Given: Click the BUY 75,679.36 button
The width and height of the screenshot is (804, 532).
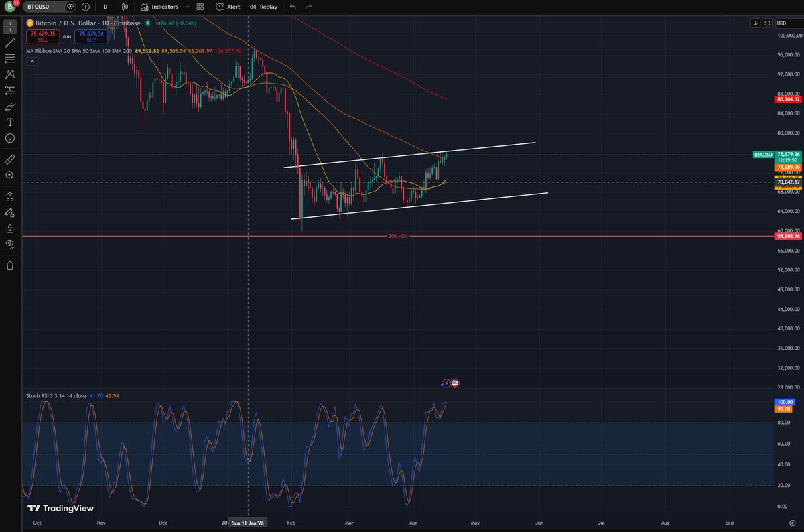Looking at the screenshot, I should pos(91,36).
